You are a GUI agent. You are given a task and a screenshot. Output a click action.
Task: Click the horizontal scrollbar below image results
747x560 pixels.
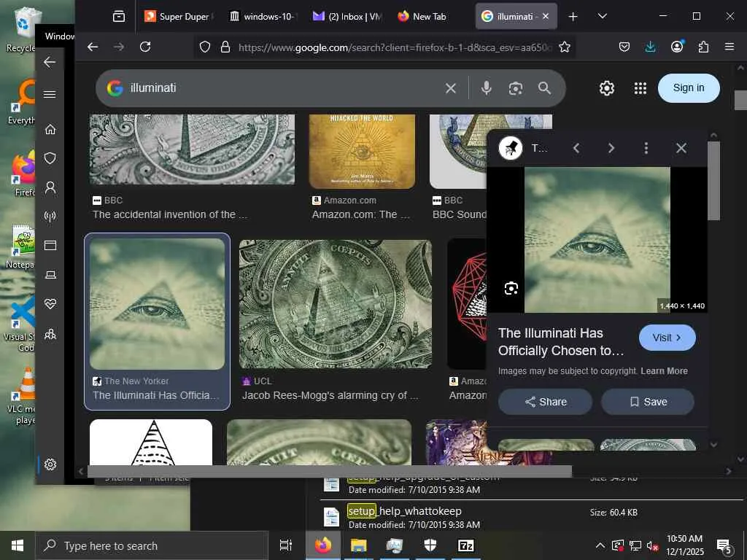[329, 472]
